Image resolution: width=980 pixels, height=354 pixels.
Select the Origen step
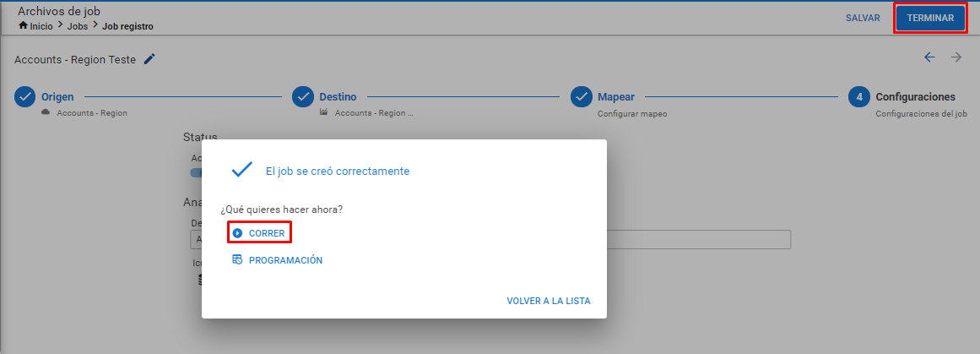coord(57,97)
